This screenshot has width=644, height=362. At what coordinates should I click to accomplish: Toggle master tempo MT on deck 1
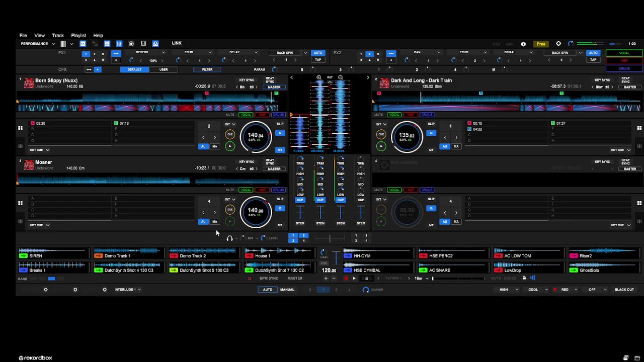pyautogui.click(x=280, y=150)
